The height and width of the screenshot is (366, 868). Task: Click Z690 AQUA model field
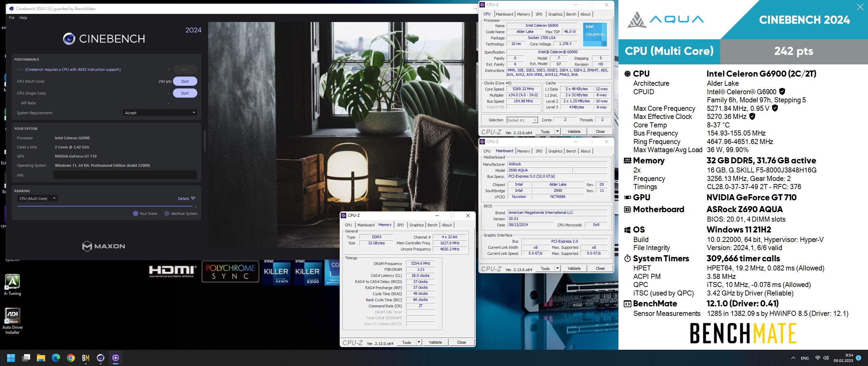539,170
